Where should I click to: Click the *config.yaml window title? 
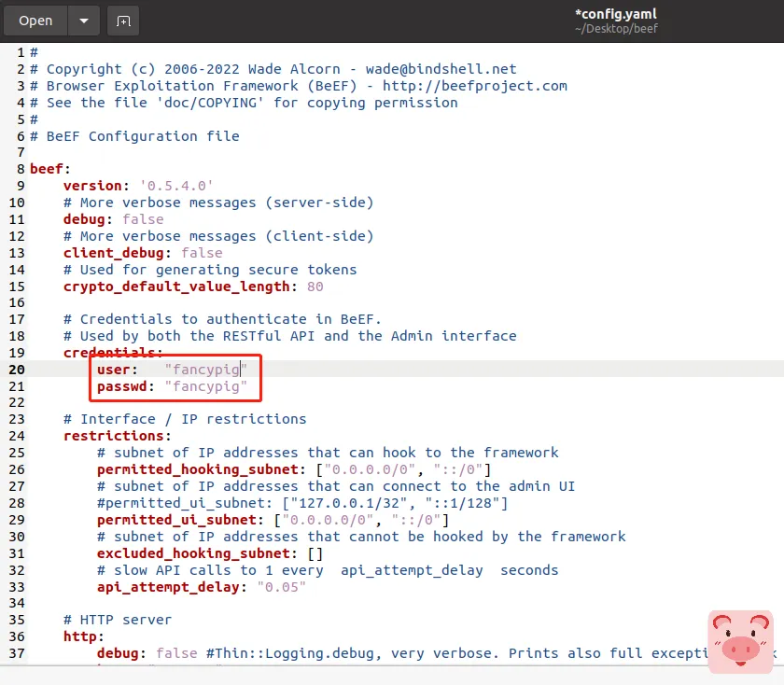615,14
